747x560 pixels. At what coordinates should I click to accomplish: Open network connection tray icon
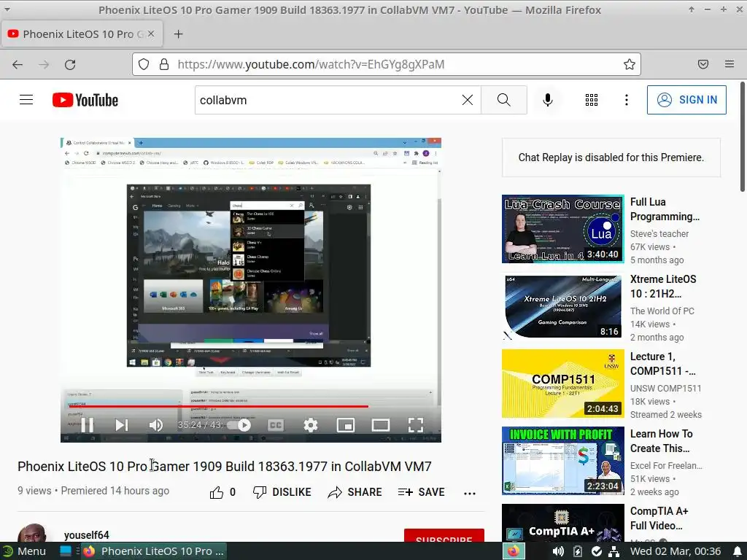coord(614,551)
